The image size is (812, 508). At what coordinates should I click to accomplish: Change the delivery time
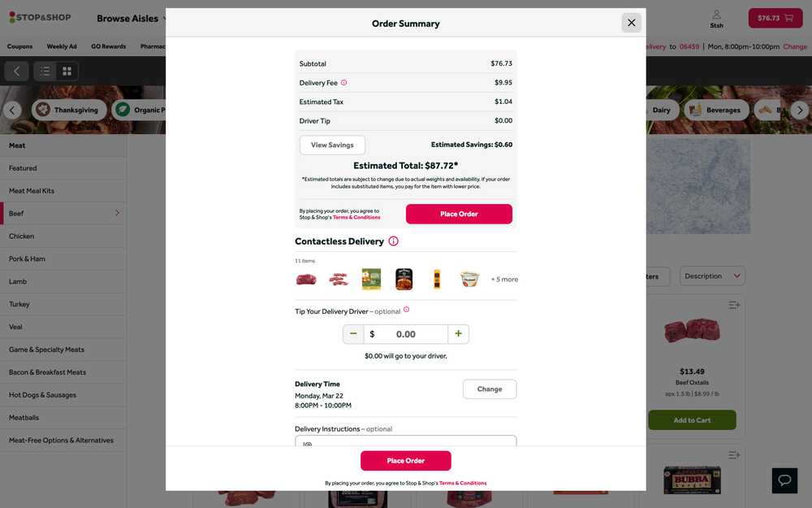(490, 389)
